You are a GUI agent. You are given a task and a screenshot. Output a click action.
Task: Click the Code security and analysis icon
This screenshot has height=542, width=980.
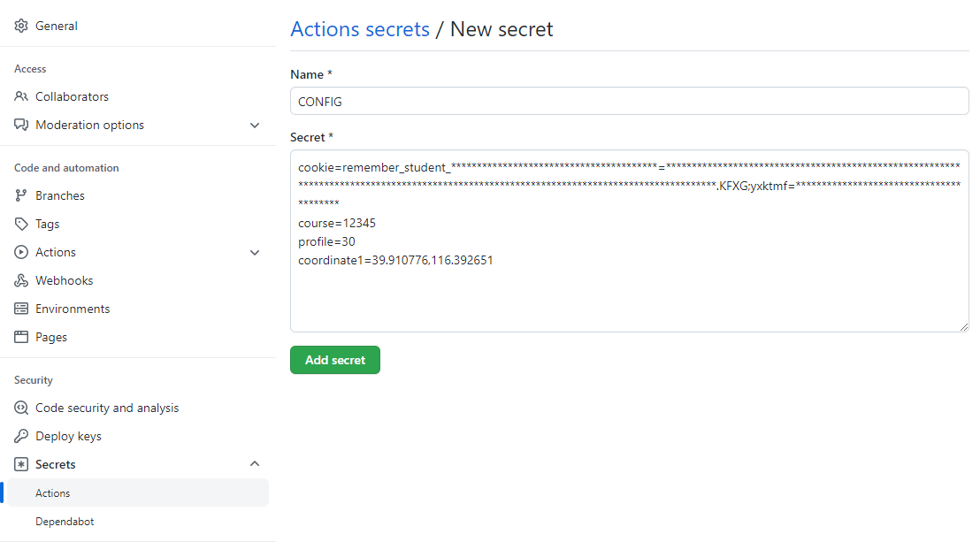coord(20,408)
